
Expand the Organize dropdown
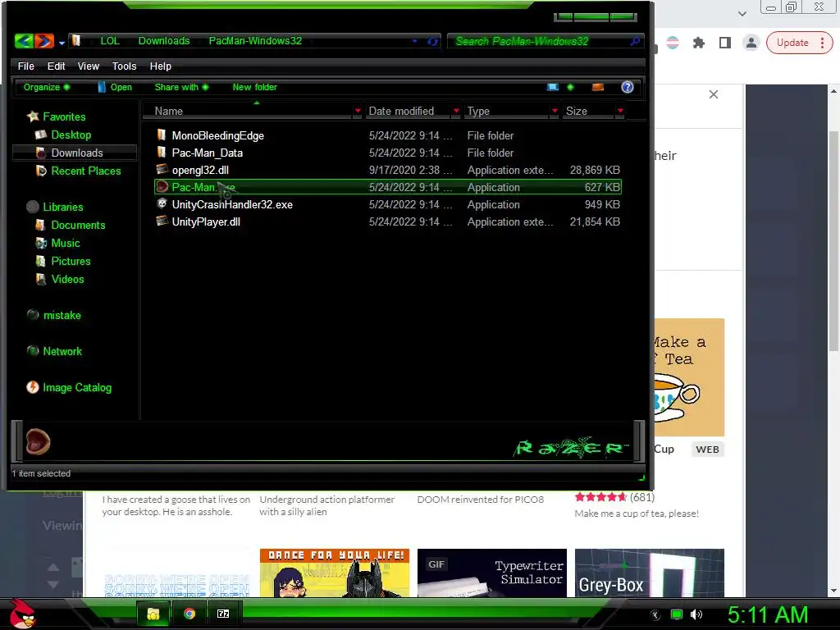46,87
